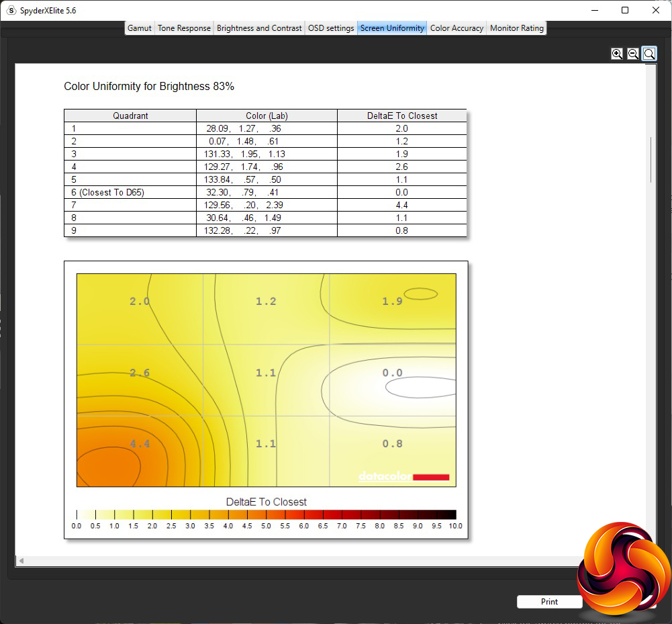This screenshot has height=624, width=672.
Task: Click the fit-to-window magnifier icon
Action: pyautogui.click(x=649, y=54)
